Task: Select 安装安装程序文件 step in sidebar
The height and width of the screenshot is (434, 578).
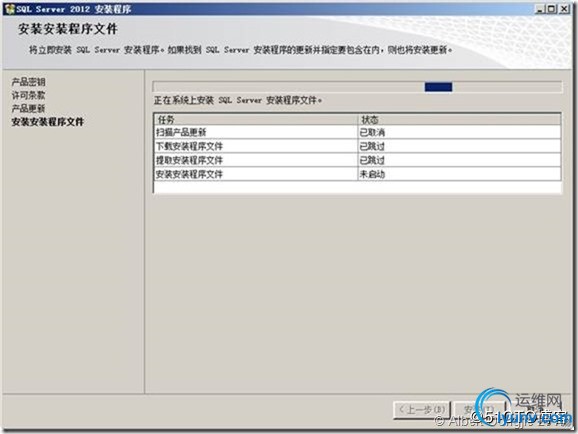Action: point(48,122)
